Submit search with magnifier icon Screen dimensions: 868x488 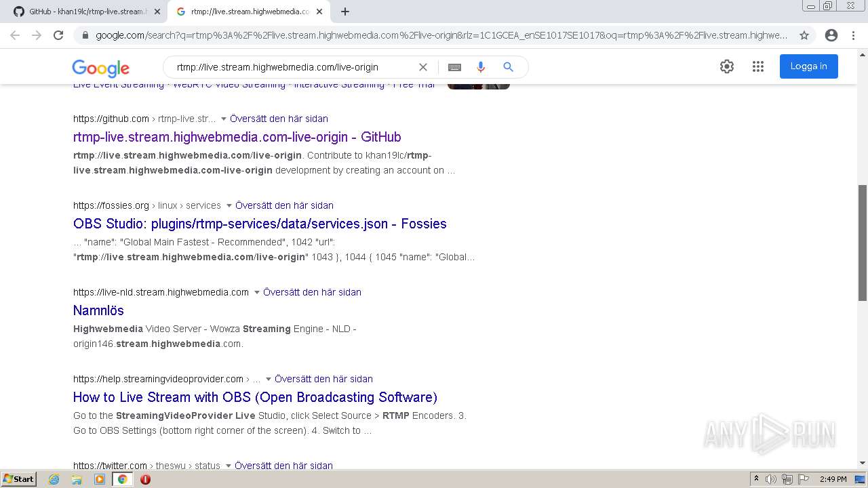coord(508,67)
